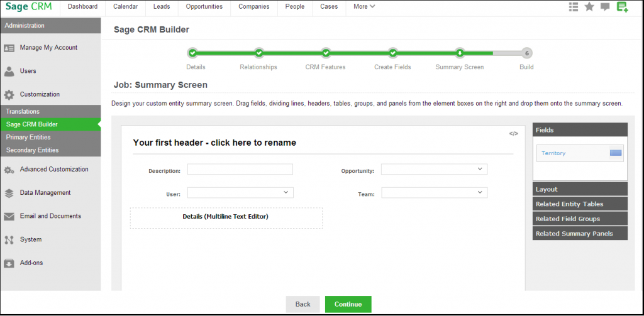Open the source code view icon
This screenshot has width=644, height=316.
[514, 133]
